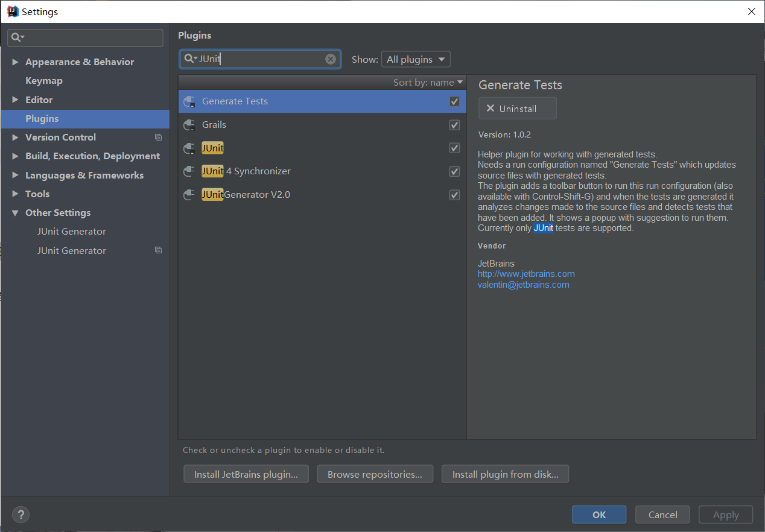Image resolution: width=765 pixels, height=532 pixels.
Task: Disable the Generate Tests plugin checkbox
Action: click(x=455, y=101)
